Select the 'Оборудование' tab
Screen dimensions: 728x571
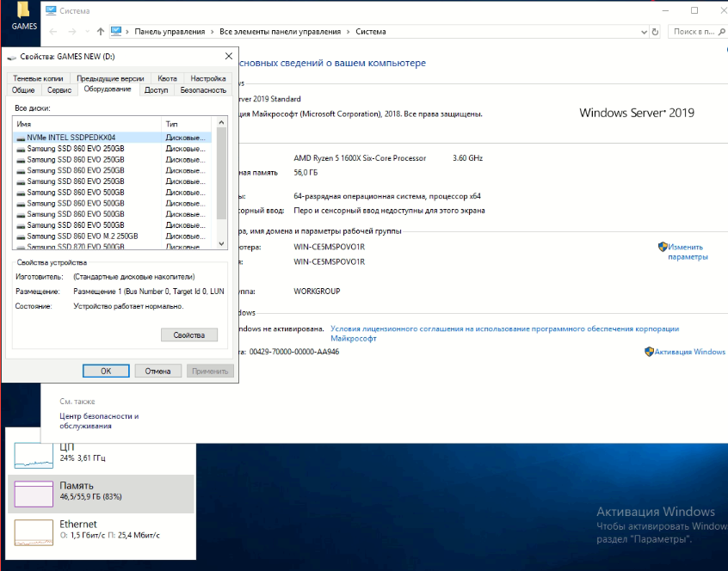[x=108, y=89]
